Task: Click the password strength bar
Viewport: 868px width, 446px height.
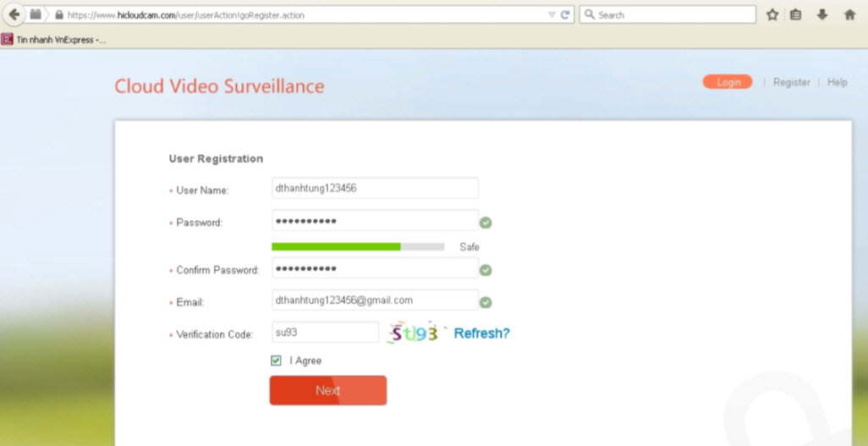Action: pos(357,246)
